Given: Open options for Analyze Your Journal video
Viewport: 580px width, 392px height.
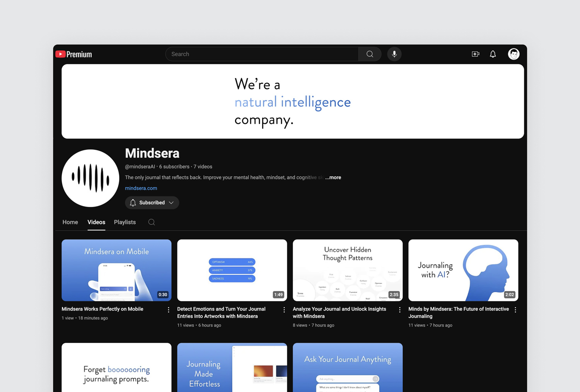Looking at the screenshot, I should coord(399,310).
